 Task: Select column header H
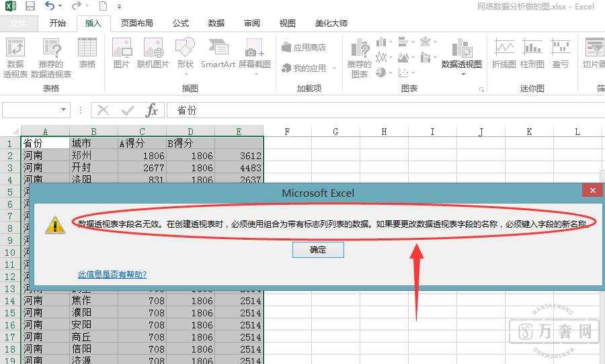(x=384, y=132)
